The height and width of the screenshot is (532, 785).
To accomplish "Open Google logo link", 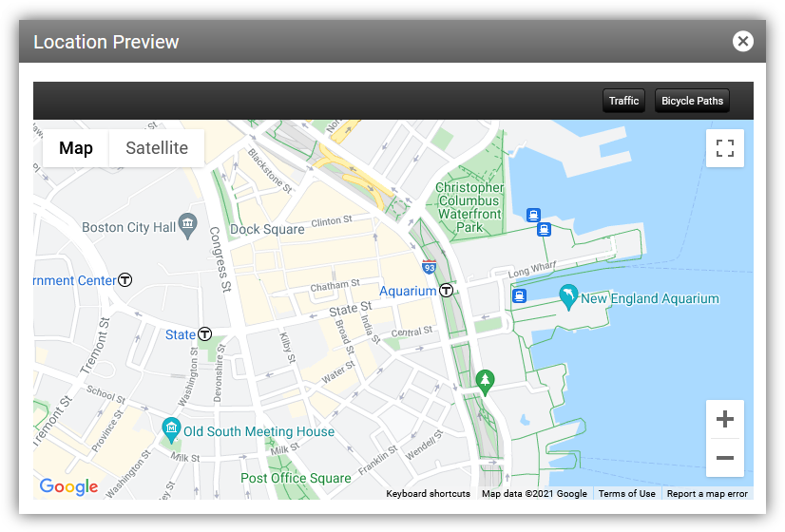I will click(68, 486).
